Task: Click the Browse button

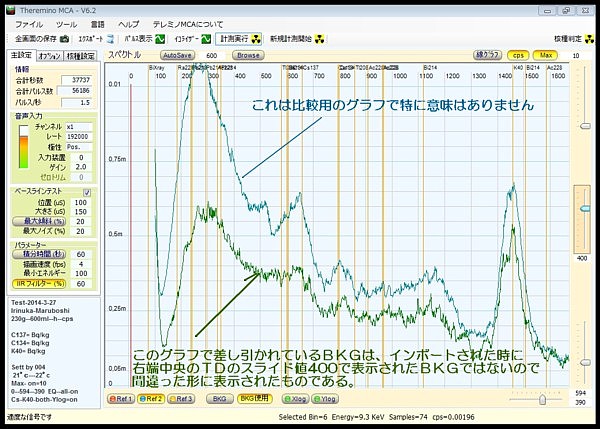Action: coord(248,55)
